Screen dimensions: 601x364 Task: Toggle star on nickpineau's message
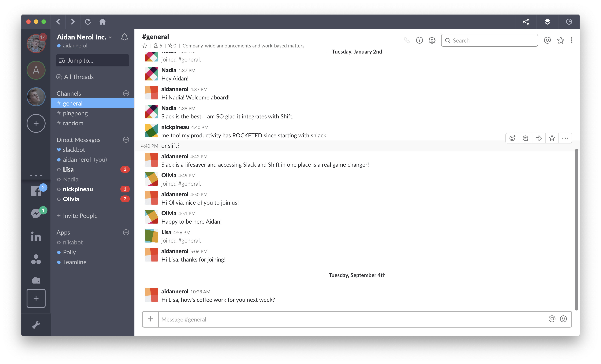[552, 138]
